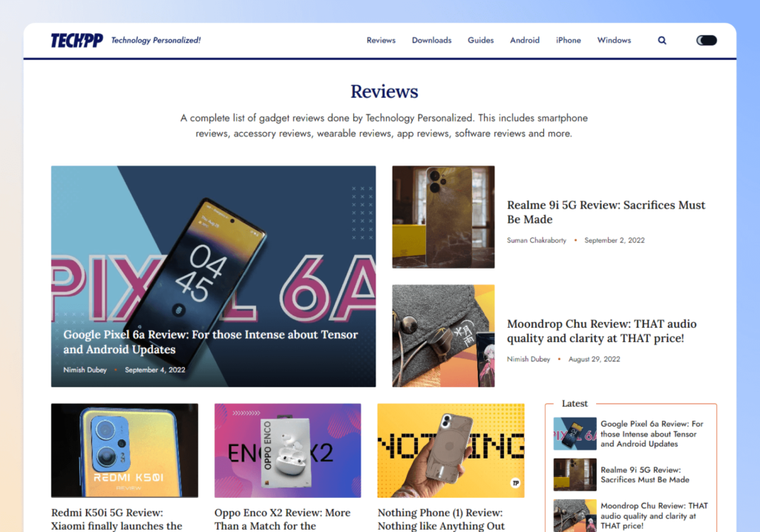Click the Reviews page heading
Screen dimensions: 760x532
[384, 91]
